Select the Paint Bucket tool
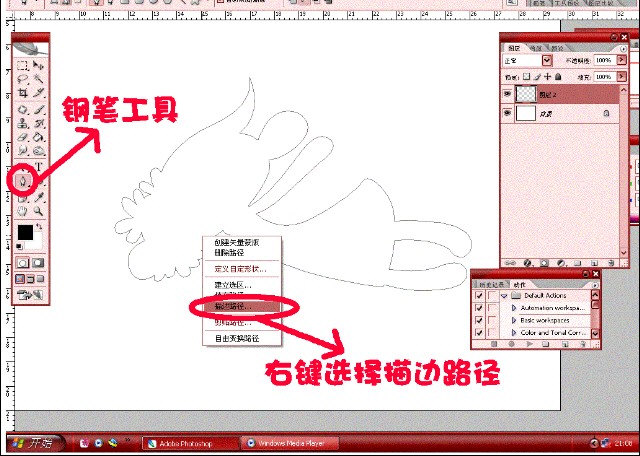 tap(38, 137)
